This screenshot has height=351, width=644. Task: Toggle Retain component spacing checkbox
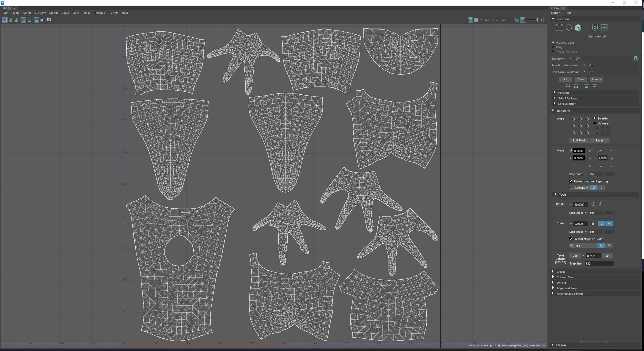coord(571,181)
